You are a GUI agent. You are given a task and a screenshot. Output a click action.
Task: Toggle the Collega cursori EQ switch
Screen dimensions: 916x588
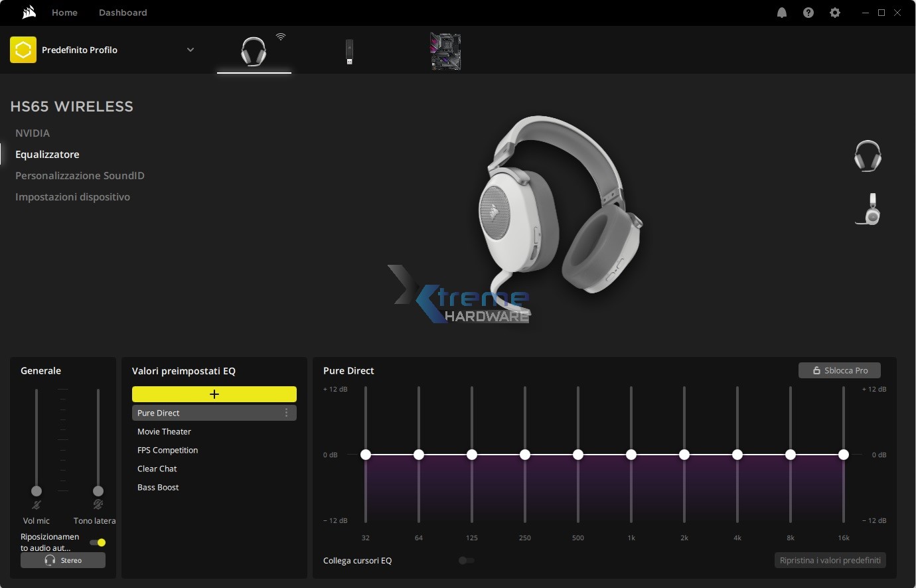(466, 561)
